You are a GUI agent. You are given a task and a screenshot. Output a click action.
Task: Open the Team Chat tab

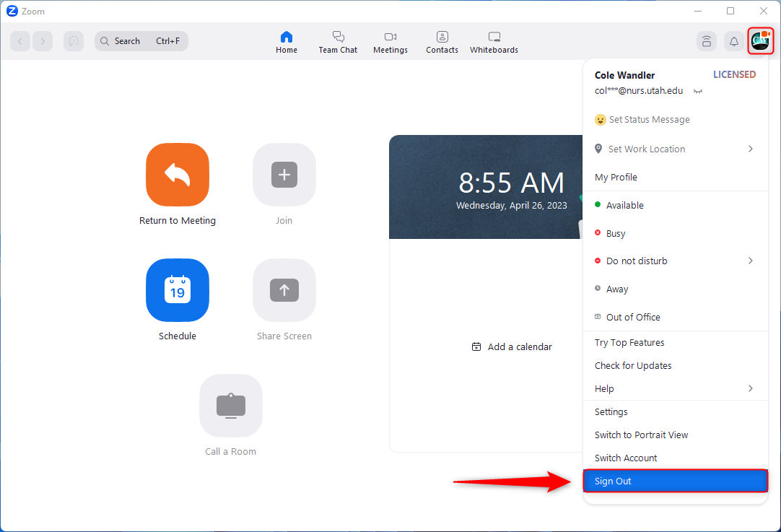338,42
